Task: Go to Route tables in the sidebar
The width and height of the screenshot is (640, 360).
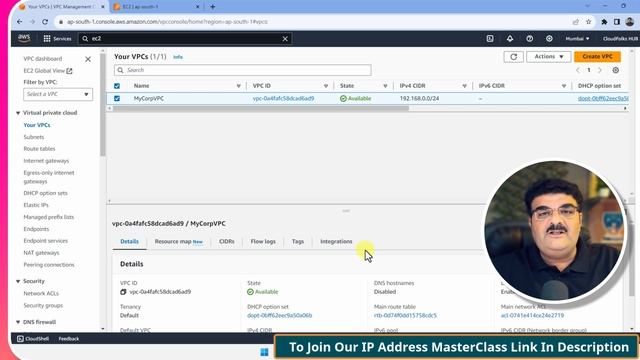Action: [x=39, y=149]
